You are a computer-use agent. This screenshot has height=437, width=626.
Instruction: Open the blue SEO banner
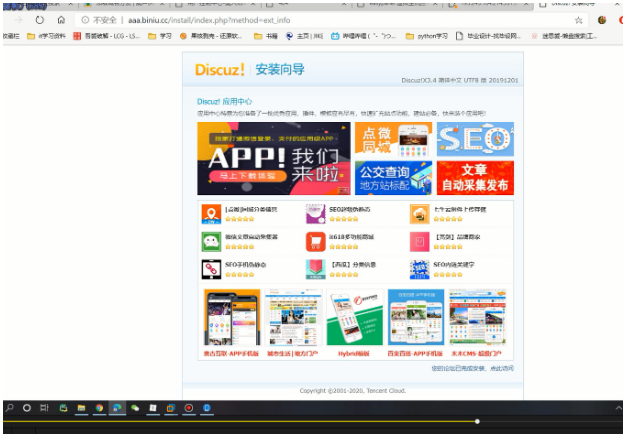[x=475, y=139]
